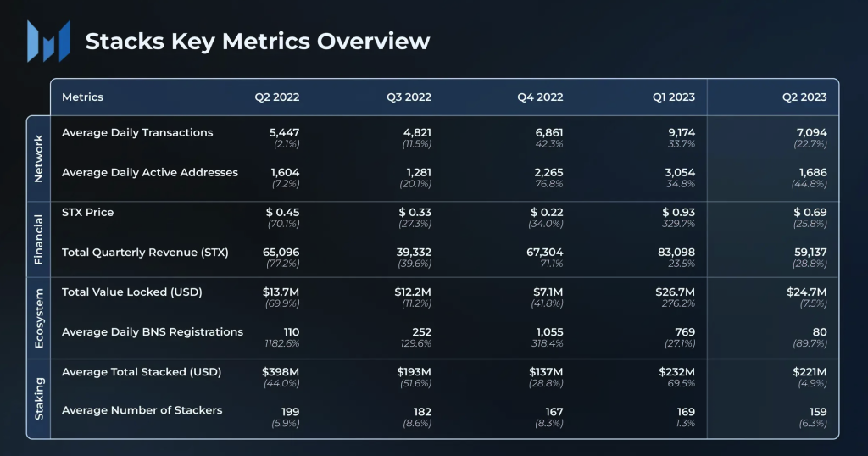The width and height of the screenshot is (868, 456).
Task: Click the $221M stacked value
Action: (x=810, y=372)
